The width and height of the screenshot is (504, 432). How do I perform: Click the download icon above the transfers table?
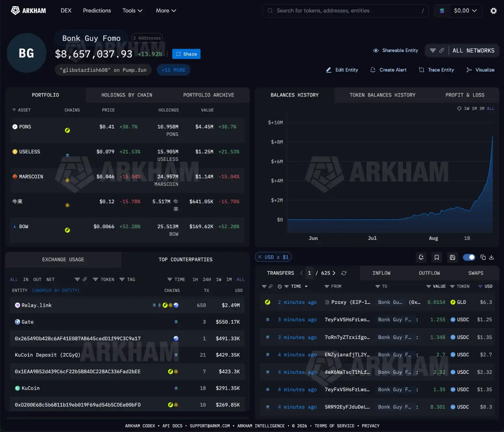[x=491, y=257]
